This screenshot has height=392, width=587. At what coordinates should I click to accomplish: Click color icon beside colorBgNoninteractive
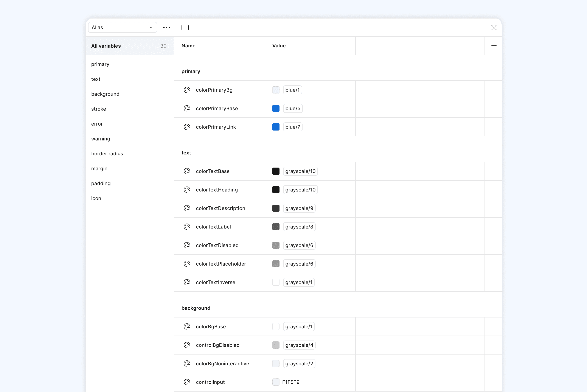pos(187,364)
